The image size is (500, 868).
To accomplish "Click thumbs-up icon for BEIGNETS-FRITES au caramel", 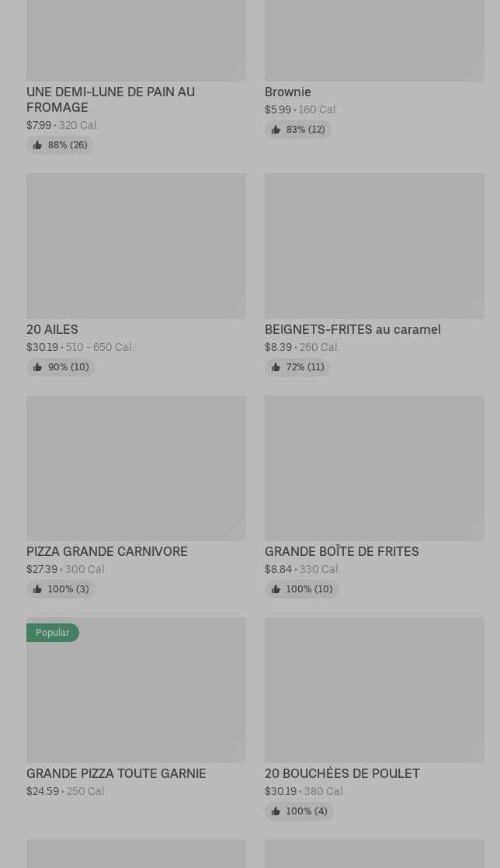I will tap(276, 367).
